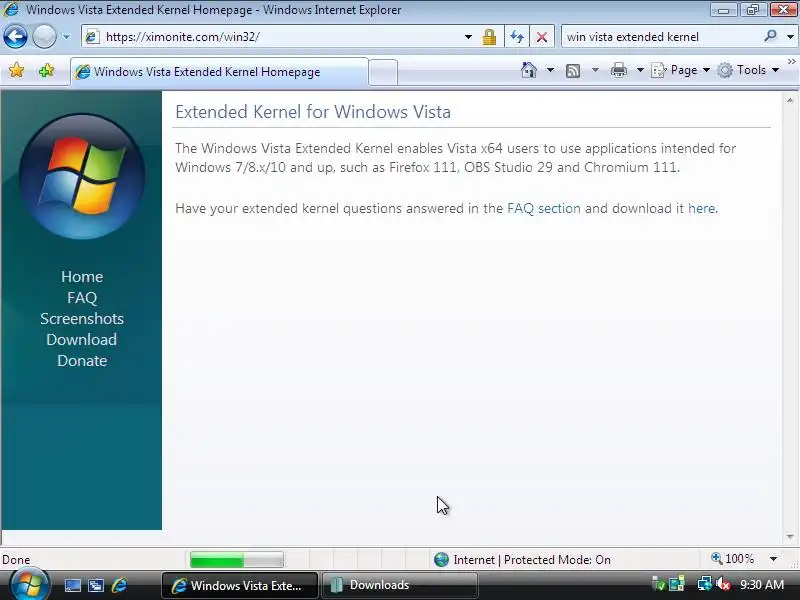This screenshot has height=600, width=800.
Task: Click the Internet zone globe icon
Action: (441, 560)
